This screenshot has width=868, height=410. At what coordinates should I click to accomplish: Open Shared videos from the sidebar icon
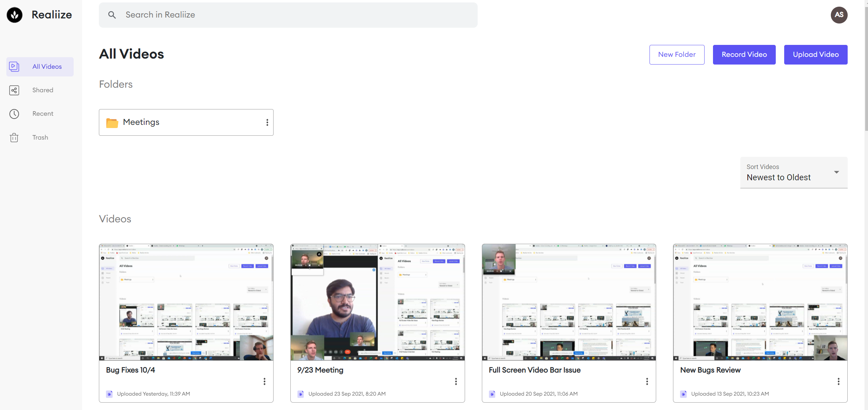tap(14, 90)
